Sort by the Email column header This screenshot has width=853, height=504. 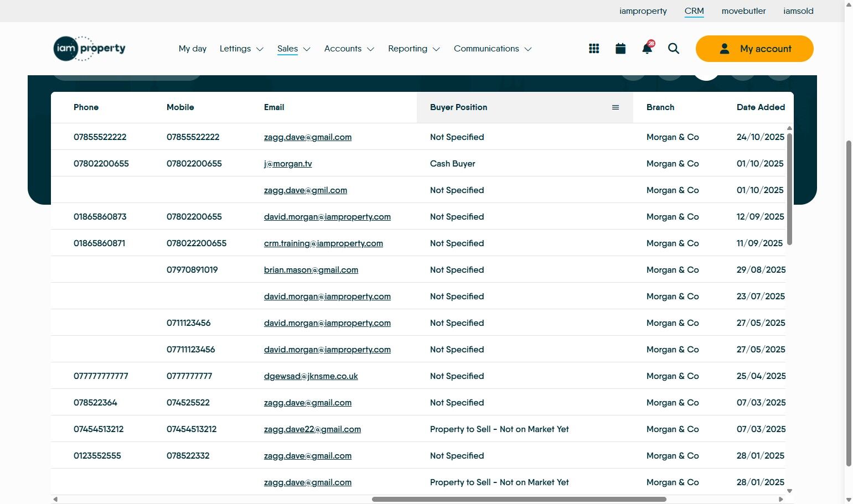[x=274, y=107]
